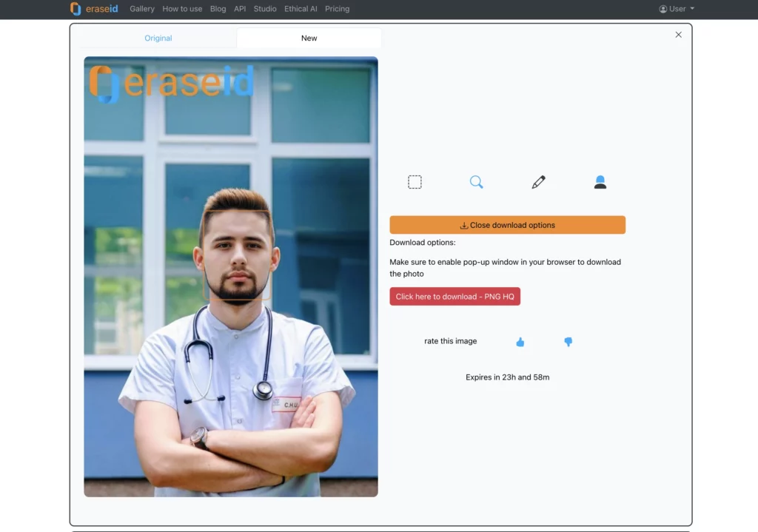Expand download options via the orange button
Viewport: 758px width, 532px height.
click(x=507, y=224)
